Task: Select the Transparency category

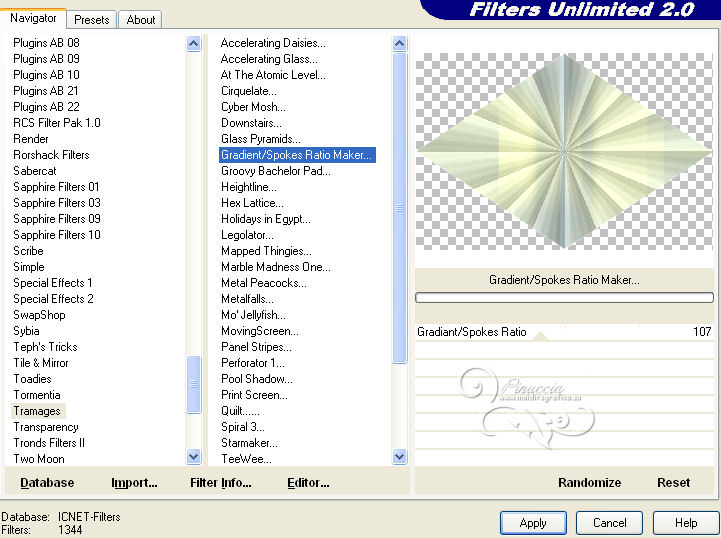Action: click(x=46, y=427)
